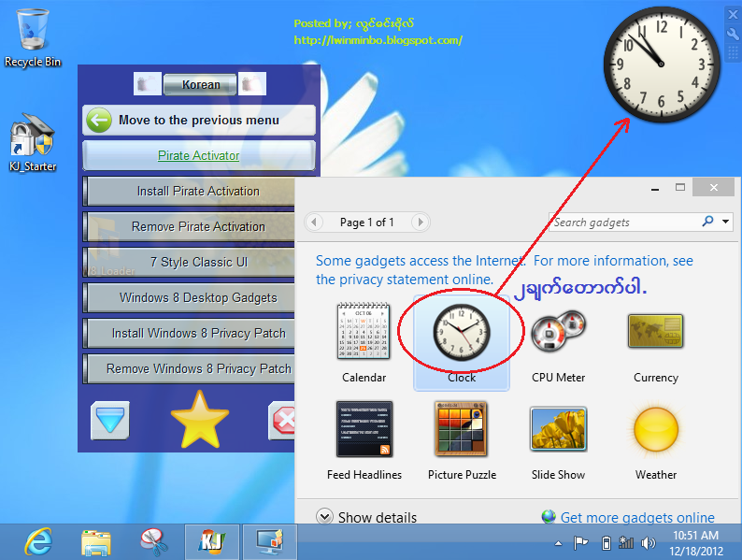The width and height of the screenshot is (742, 560).
Task: Select the Calendar gadget icon
Action: click(x=364, y=331)
